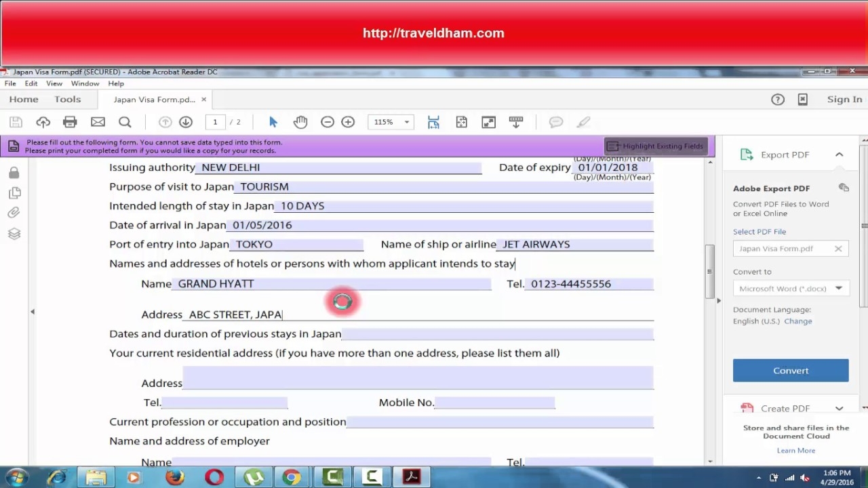This screenshot has height=488, width=868.
Task: Go to previous page arrow
Action: click(165, 122)
